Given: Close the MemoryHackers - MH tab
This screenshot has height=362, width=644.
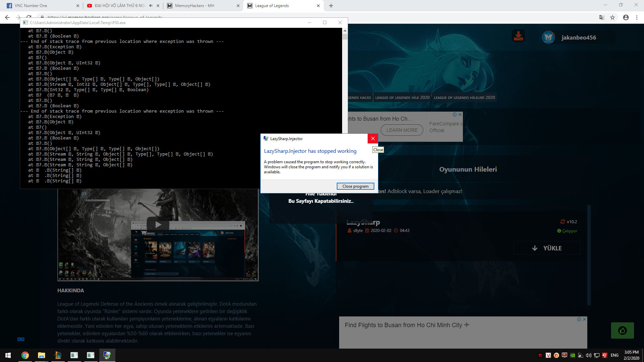Looking at the screenshot, I should [x=238, y=6].
